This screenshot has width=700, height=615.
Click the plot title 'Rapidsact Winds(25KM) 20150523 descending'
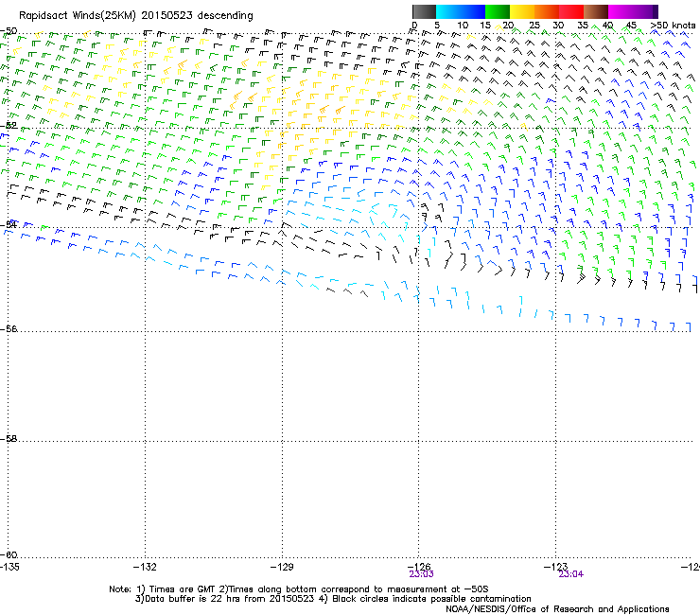click(135, 16)
